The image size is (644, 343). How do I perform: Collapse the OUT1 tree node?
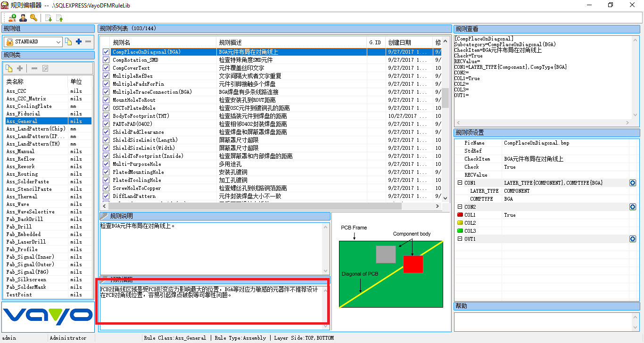point(460,239)
